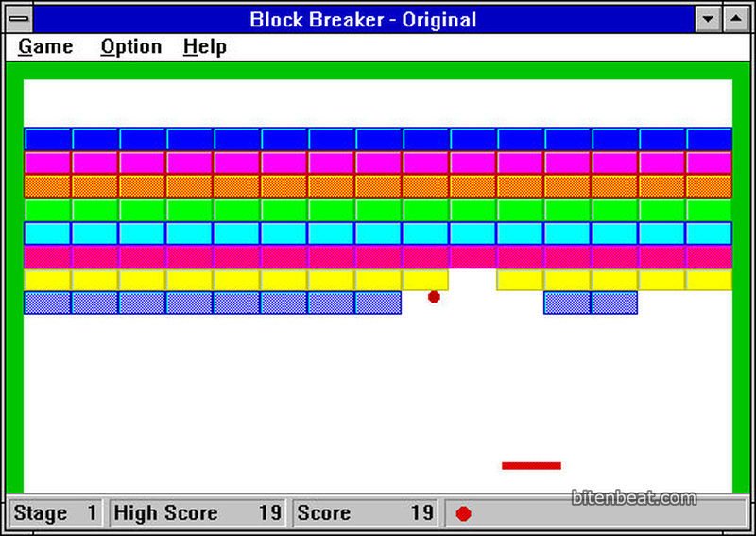Click the rightmost green brick

pos(709,210)
